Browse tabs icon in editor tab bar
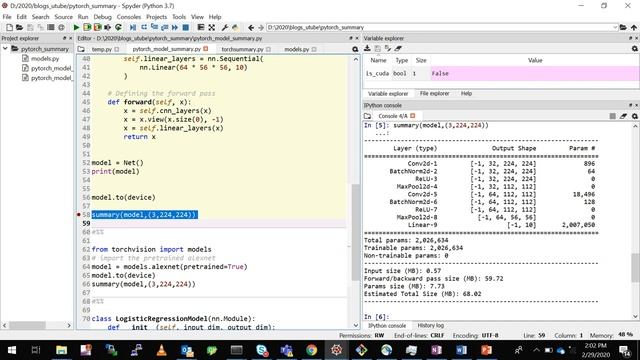Image resolution: width=640 pixels, height=360 pixels. tap(81, 49)
